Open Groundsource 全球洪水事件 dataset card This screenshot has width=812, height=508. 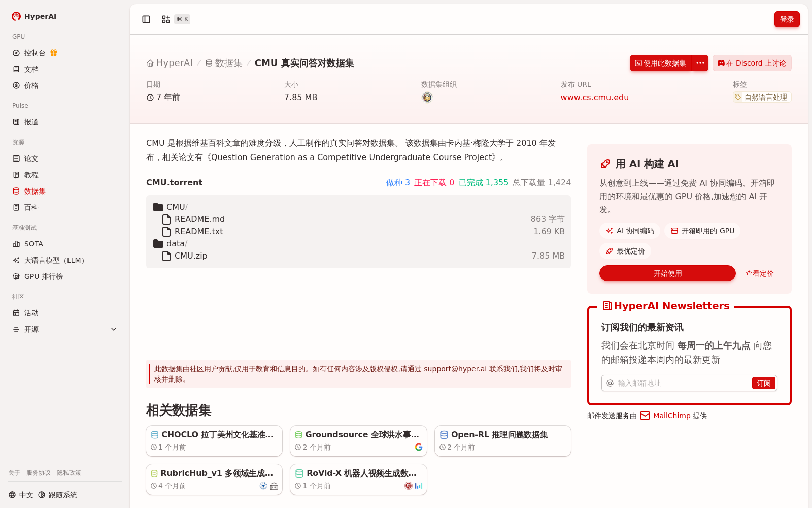click(x=358, y=440)
